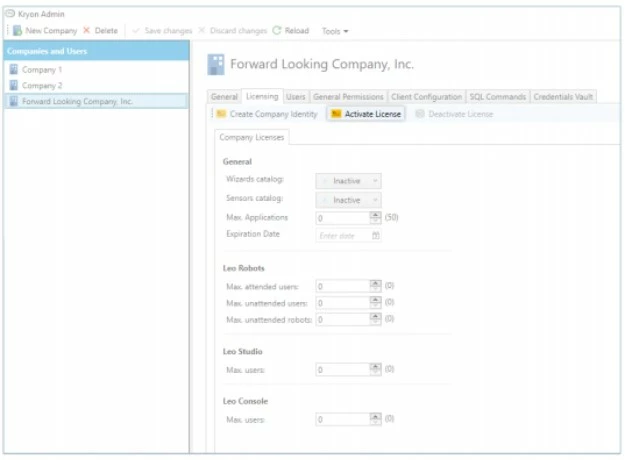Screen dimensions: 626x460
Task: Click the Forward Looking Company, Inc. heading
Action: pyautogui.click(x=322, y=64)
